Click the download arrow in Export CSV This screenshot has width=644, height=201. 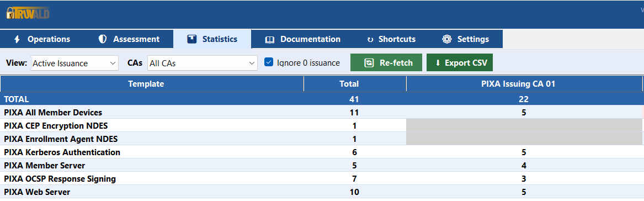tap(438, 63)
